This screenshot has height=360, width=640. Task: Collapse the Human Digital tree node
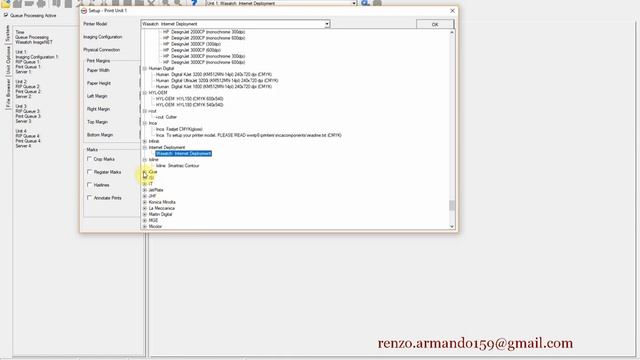pyautogui.click(x=144, y=69)
